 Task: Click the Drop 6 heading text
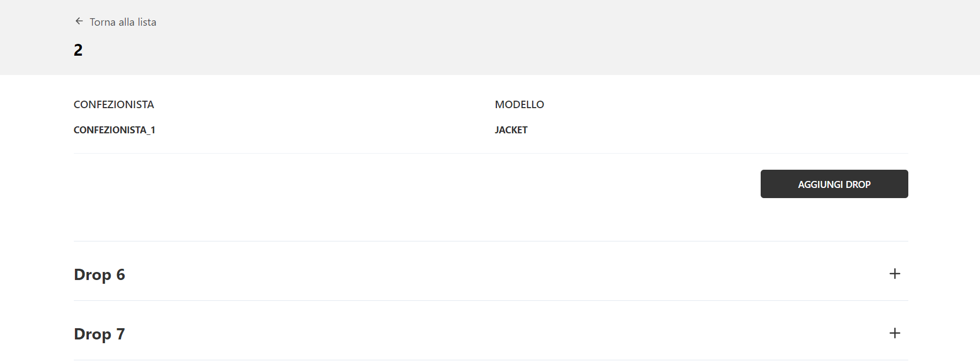coord(99,275)
